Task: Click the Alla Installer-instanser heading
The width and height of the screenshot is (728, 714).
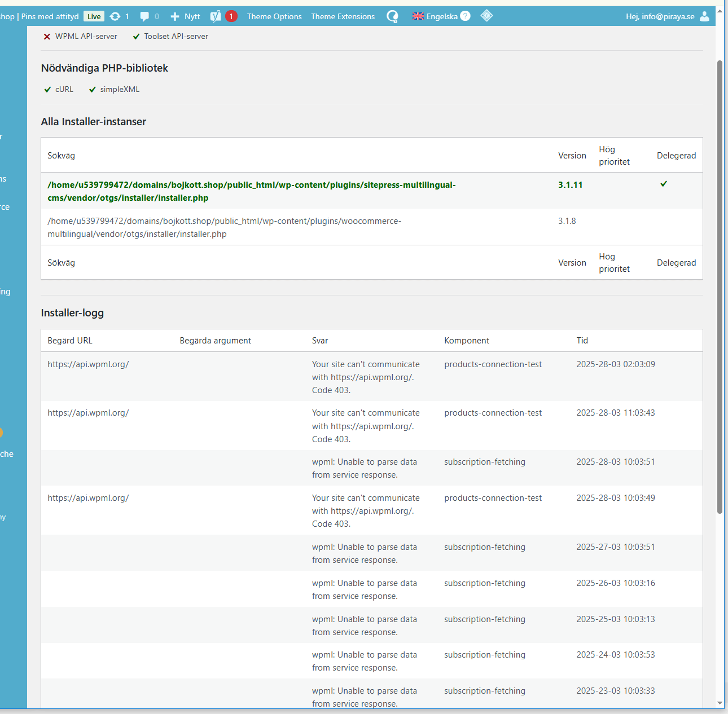Action: click(x=94, y=122)
